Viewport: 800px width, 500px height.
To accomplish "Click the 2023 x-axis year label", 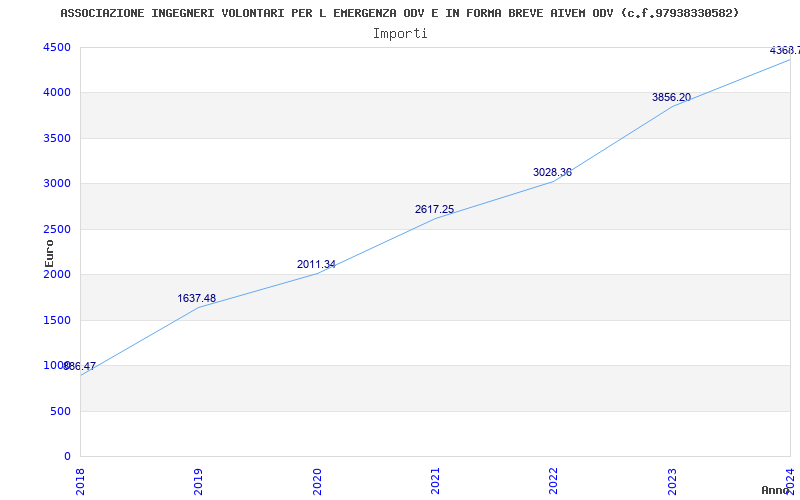I will click(672, 482).
